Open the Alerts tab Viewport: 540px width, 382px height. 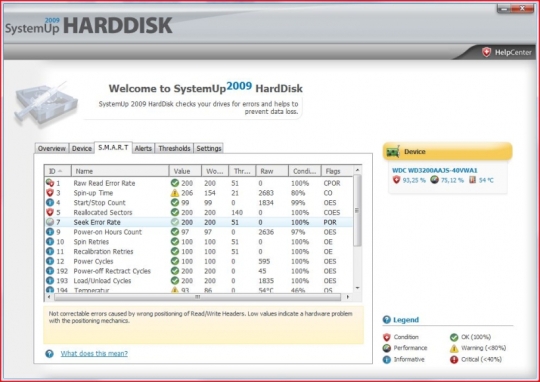[x=143, y=148]
